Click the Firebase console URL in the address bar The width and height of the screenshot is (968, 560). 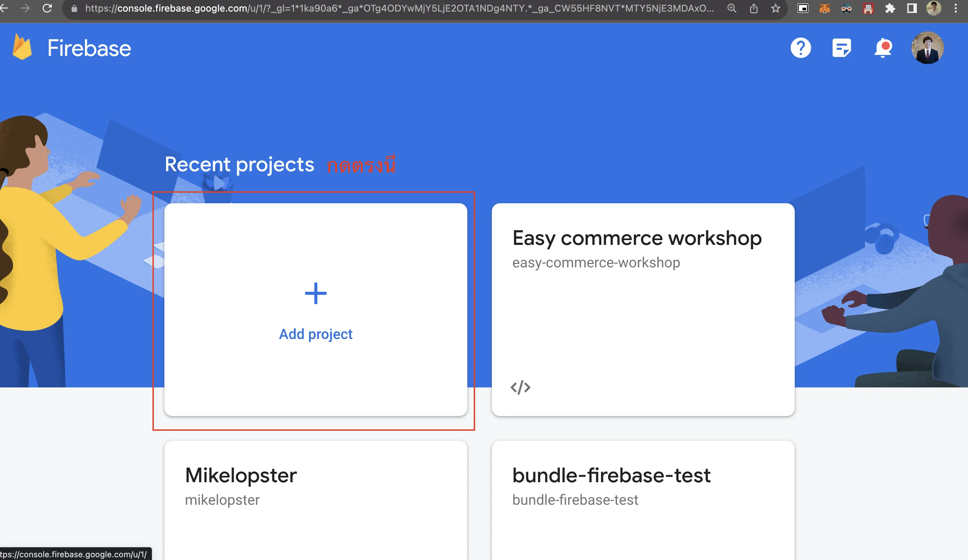pyautogui.click(x=399, y=9)
